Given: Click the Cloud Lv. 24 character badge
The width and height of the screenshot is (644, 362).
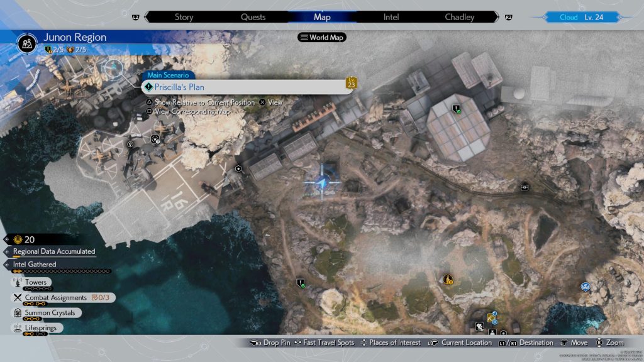Looking at the screenshot, I should [x=580, y=17].
